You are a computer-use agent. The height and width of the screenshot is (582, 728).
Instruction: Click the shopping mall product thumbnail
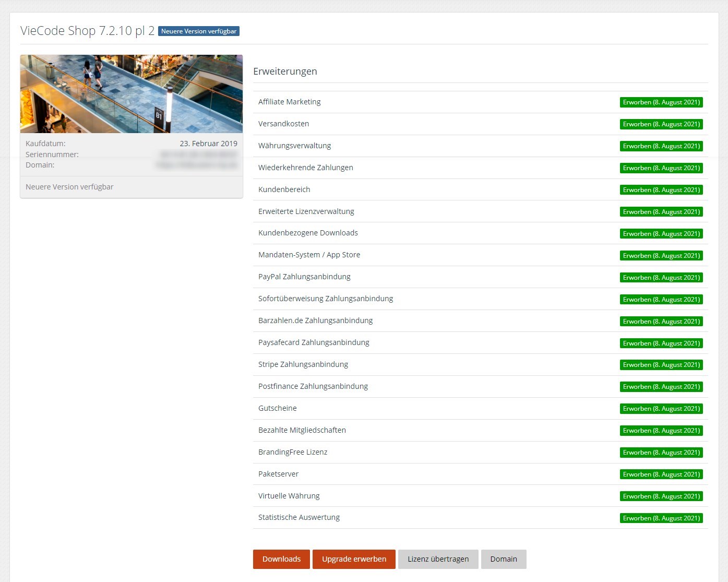pyautogui.click(x=132, y=94)
